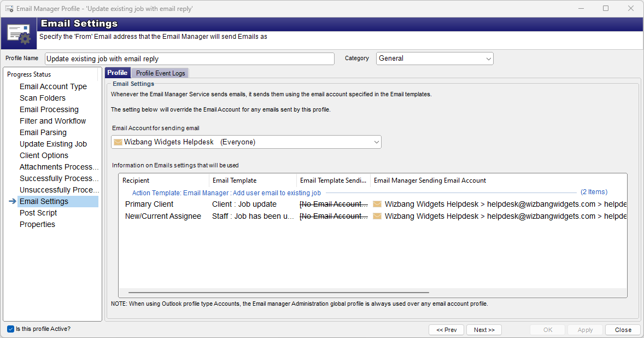Viewport: 644px width, 338px height.
Task: Switch to the Profile Event Logs tab
Action: click(x=161, y=73)
